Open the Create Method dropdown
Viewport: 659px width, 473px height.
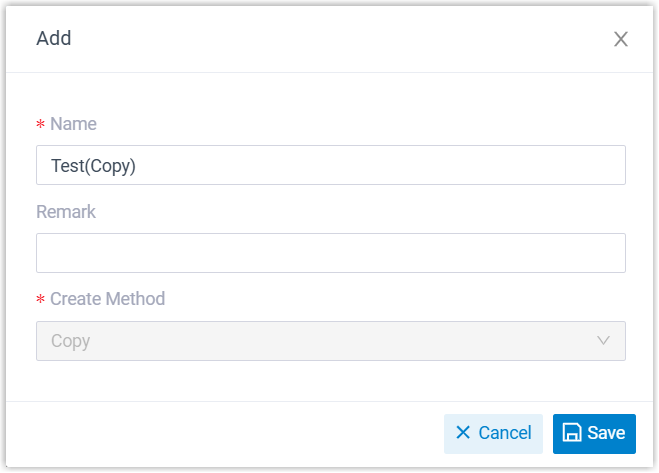330,341
